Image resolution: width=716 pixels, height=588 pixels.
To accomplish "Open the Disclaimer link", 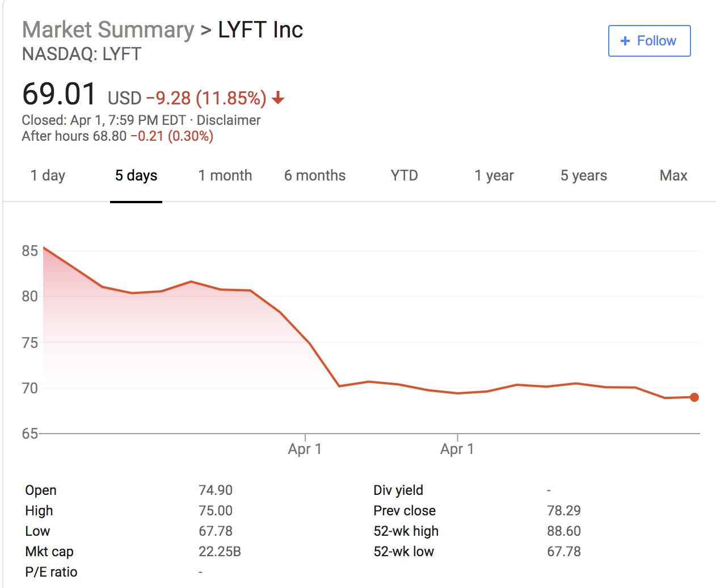I will pyautogui.click(x=229, y=120).
